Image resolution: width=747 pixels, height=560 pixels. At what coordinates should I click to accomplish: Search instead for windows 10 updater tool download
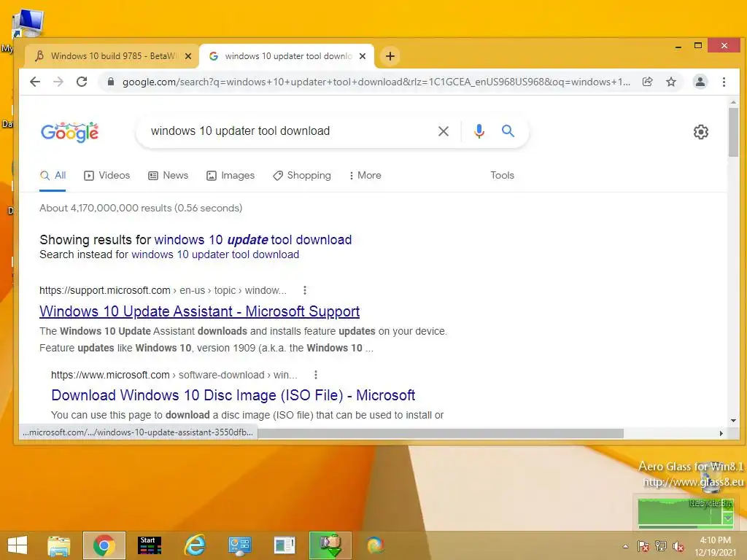coord(215,254)
